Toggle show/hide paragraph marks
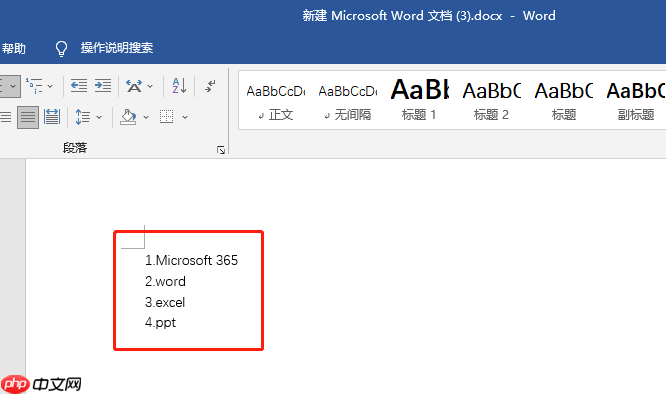 click(210, 86)
